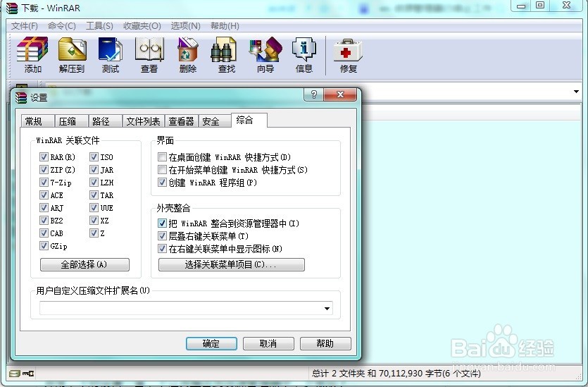
Task: Click the 信息 (Info) toolbar icon
Action: click(304, 54)
